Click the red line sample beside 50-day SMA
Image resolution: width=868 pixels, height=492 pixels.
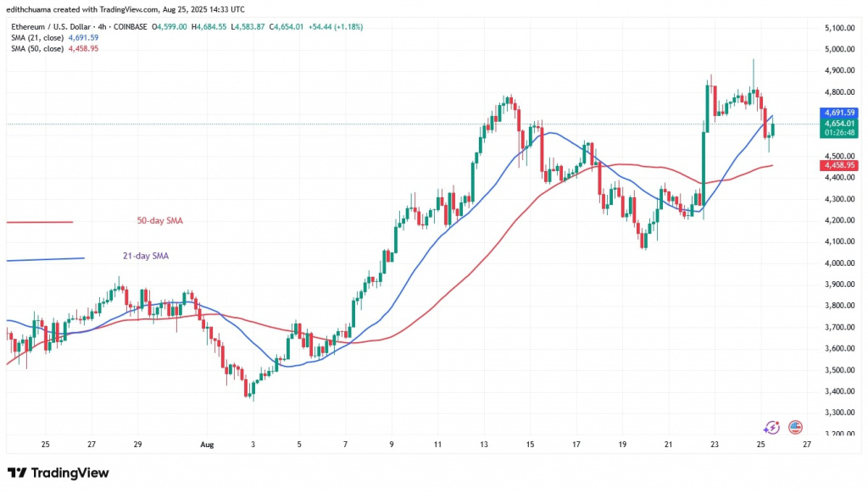[40, 223]
